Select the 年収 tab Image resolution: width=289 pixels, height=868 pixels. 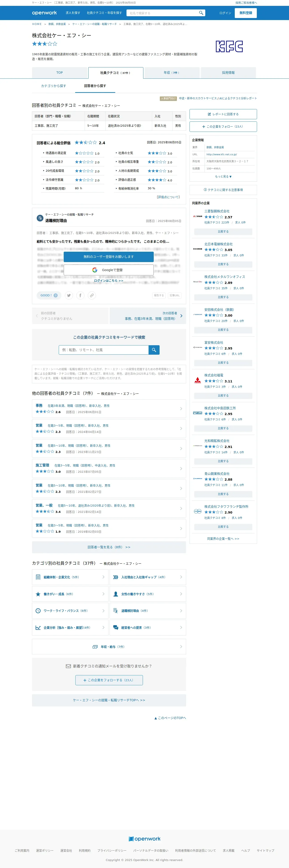tap(172, 73)
